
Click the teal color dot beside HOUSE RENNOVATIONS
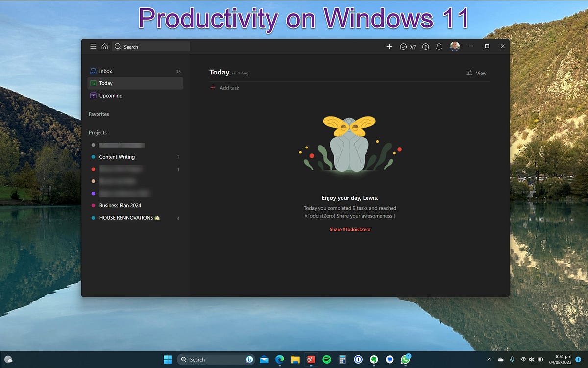point(93,218)
